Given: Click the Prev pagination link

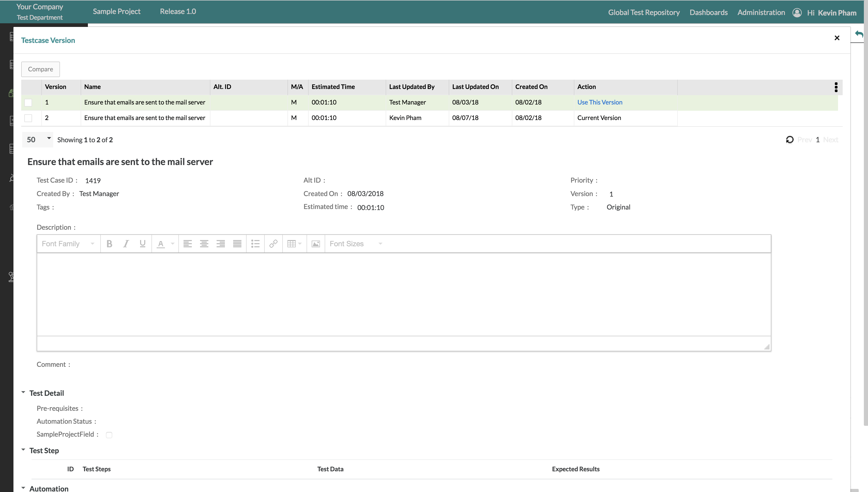Looking at the screenshot, I should coord(804,140).
